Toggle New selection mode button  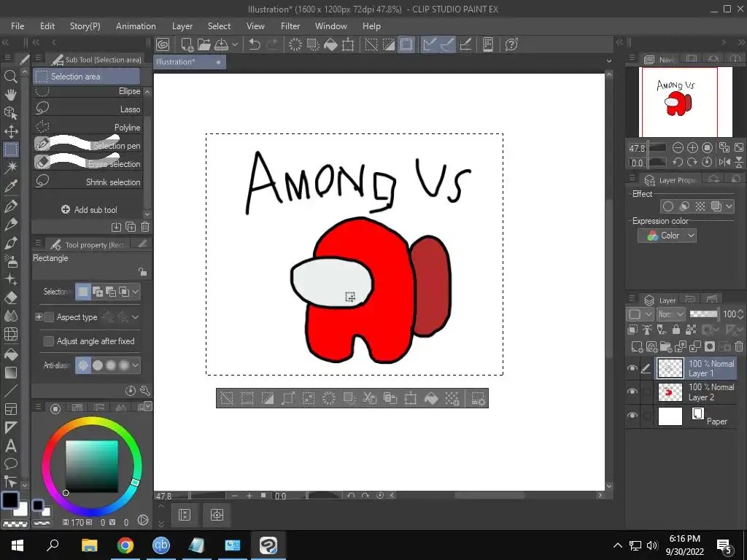tap(83, 292)
